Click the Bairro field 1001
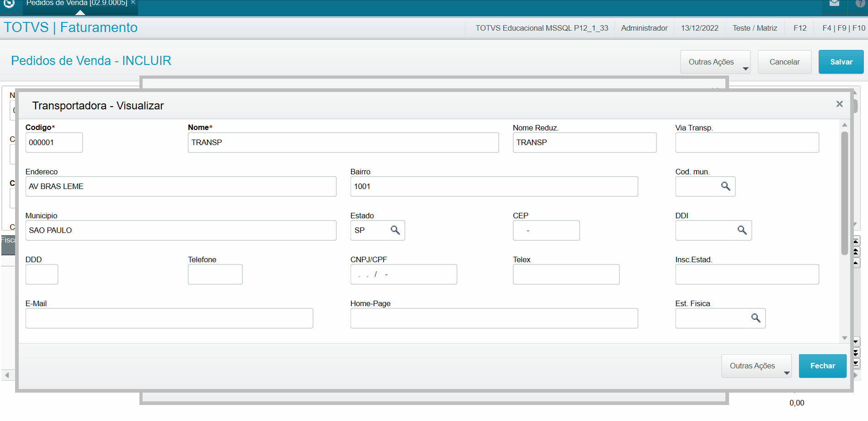This screenshot has width=868, height=421. point(494,186)
